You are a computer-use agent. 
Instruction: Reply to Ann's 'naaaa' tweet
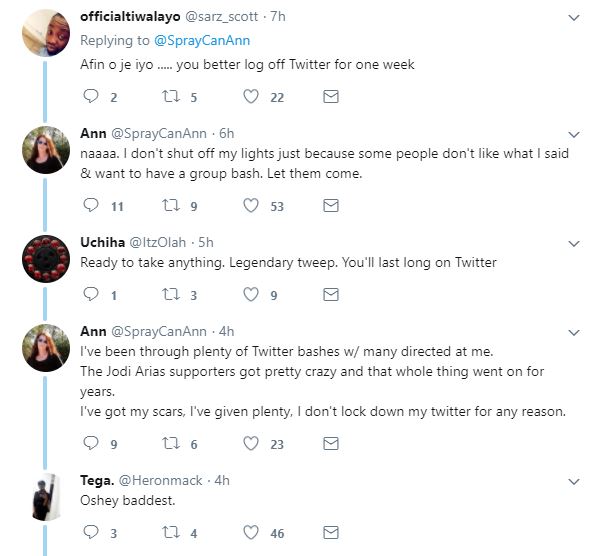(x=90, y=205)
